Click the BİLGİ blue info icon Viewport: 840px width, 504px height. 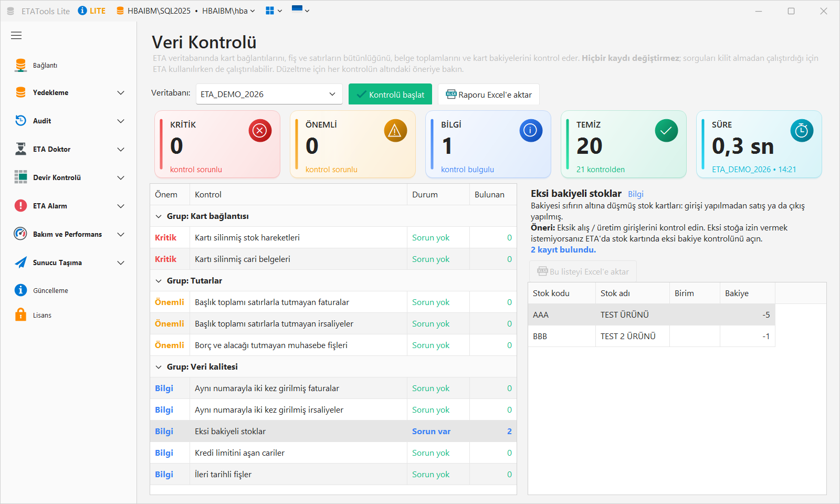531,131
